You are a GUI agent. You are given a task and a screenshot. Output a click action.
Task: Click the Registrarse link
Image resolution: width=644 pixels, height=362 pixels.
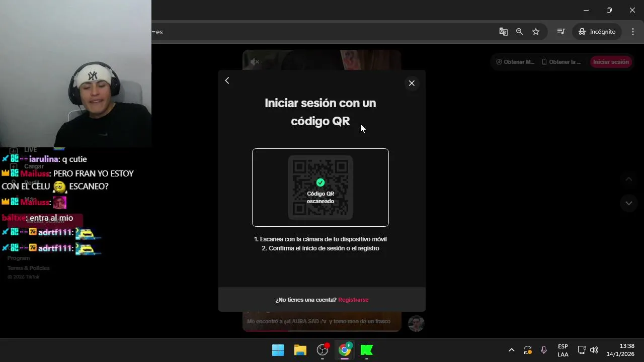[x=353, y=300]
